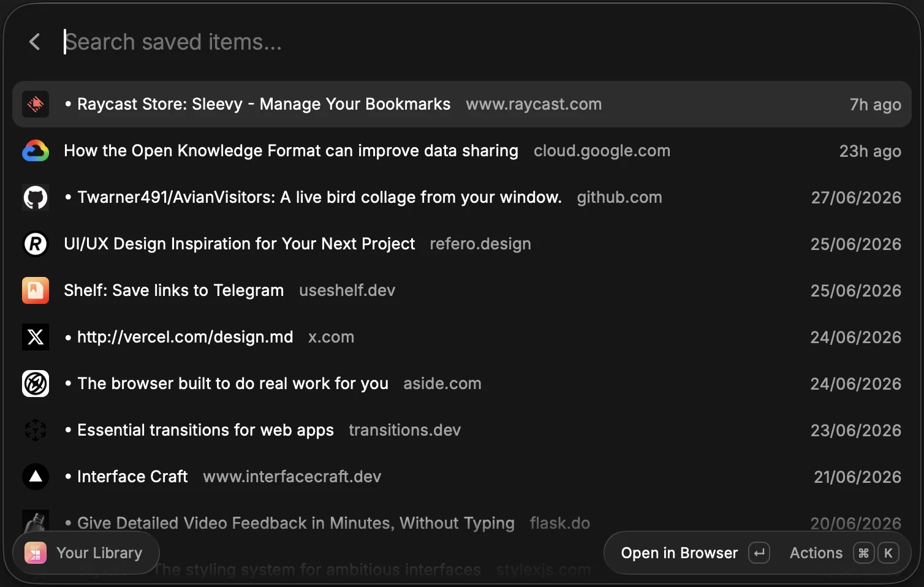Open the Your Library button
This screenshot has width=924, height=587.
pos(86,553)
